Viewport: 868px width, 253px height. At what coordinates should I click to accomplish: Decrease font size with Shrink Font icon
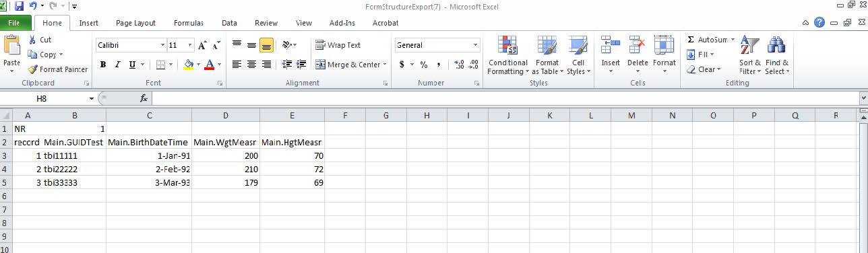[216, 45]
